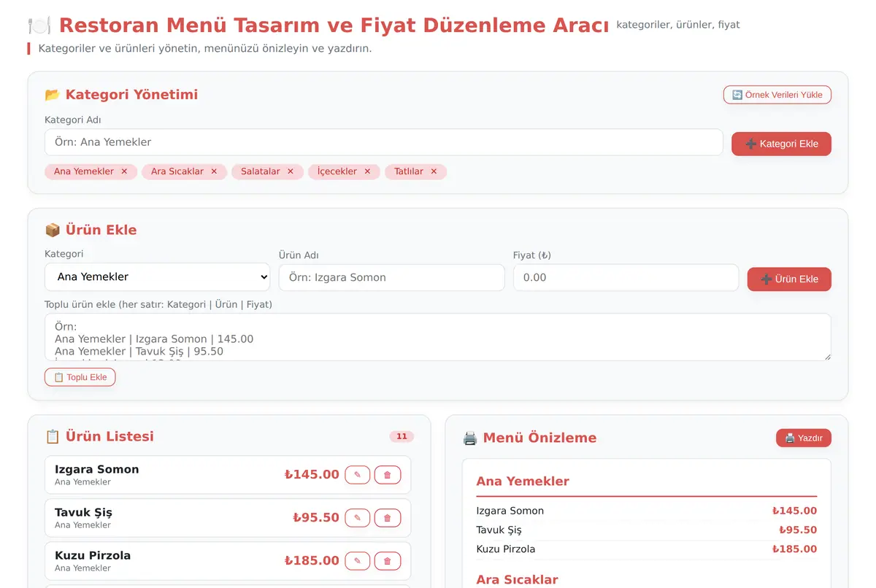This screenshot has height=588, width=876.
Task: Edit the Tavuk Şiş product
Action: (x=357, y=518)
